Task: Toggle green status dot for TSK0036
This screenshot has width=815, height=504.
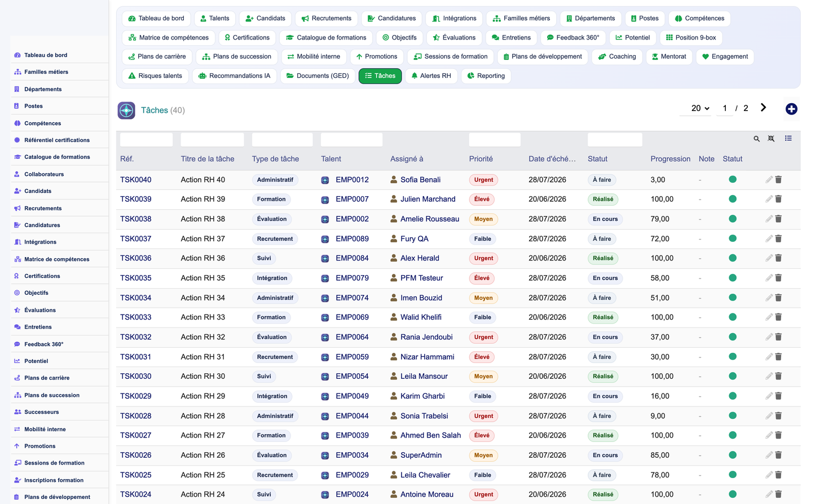Action: pyautogui.click(x=733, y=258)
